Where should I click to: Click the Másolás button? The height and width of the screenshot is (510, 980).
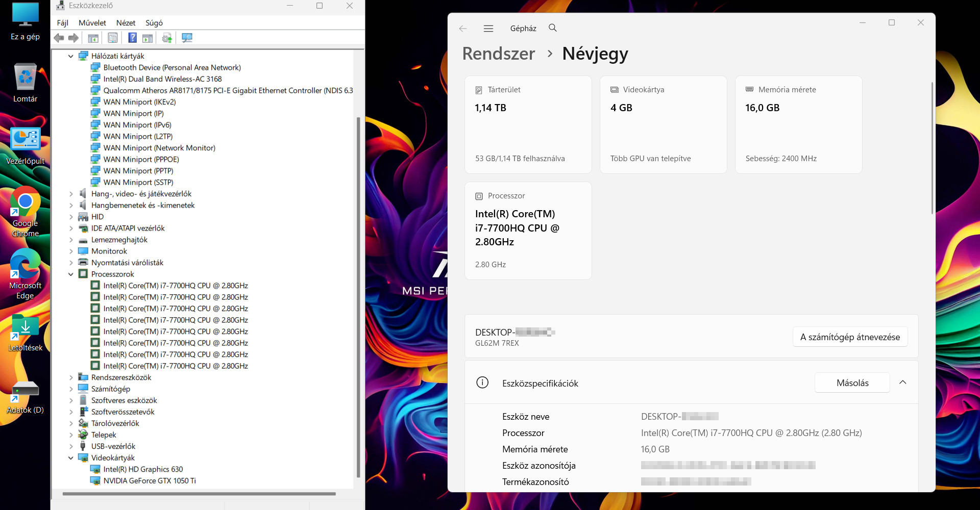point(852,383)
